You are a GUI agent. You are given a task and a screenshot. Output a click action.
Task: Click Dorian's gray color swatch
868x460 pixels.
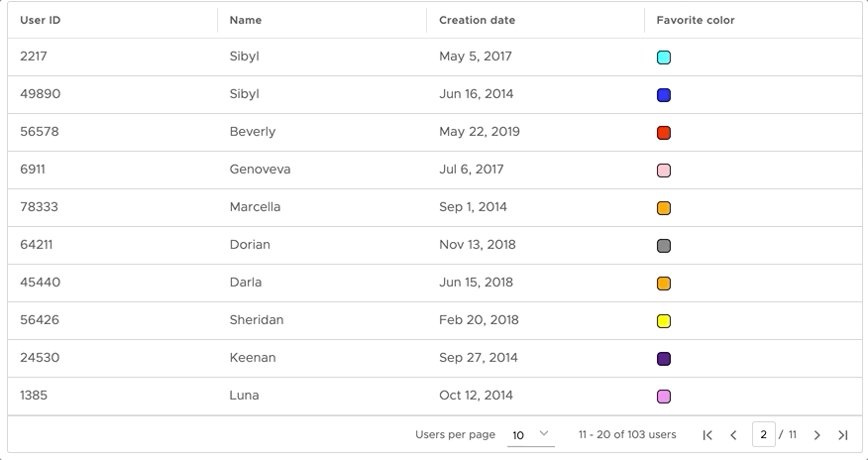pyautogui.click(x=664, y=246)
